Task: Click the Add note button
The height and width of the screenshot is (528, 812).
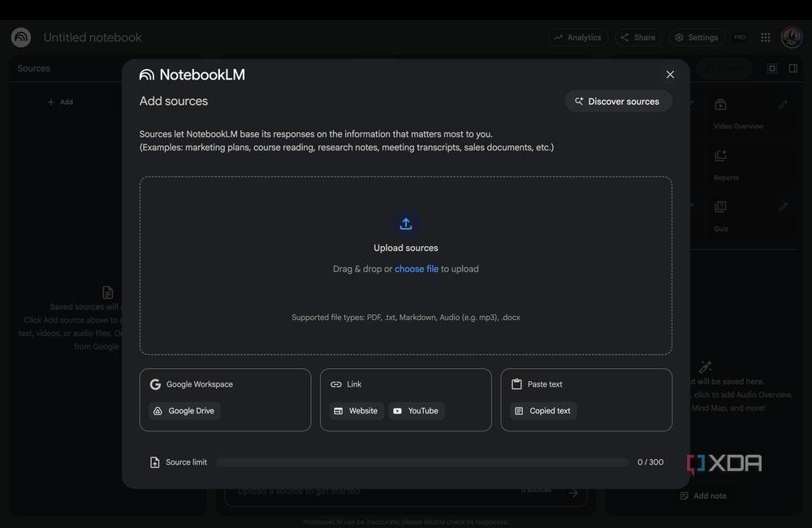Action: click(x=703, y=496)
